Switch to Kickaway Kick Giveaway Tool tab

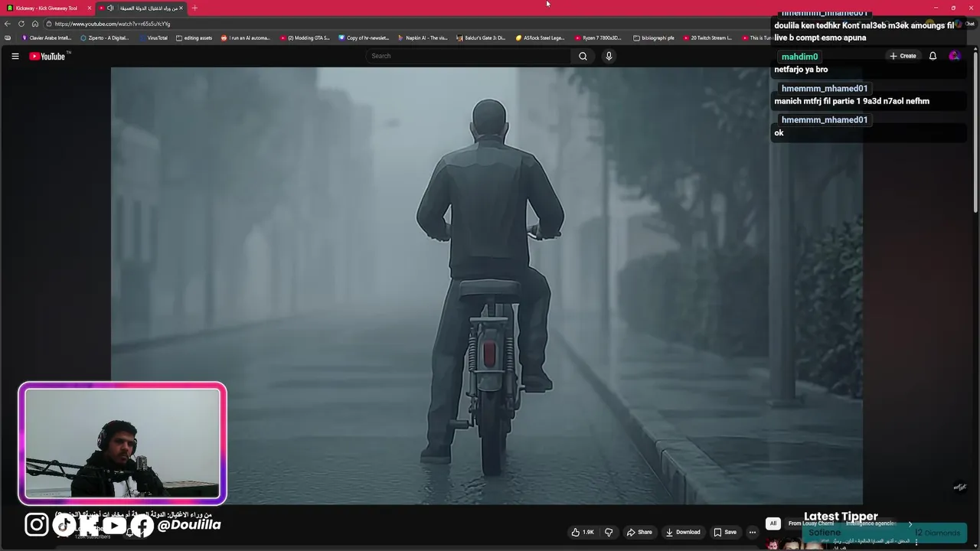[x=47, y=8]
